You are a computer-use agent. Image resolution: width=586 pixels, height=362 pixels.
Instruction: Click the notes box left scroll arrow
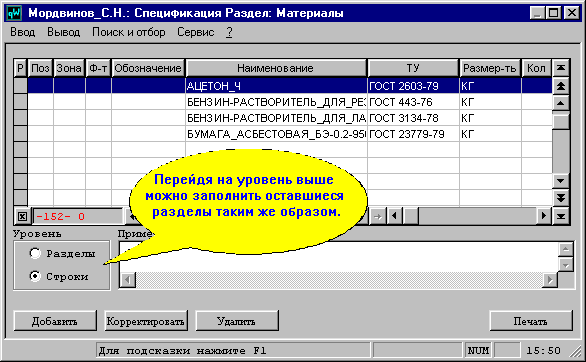(x=128, y=280)
